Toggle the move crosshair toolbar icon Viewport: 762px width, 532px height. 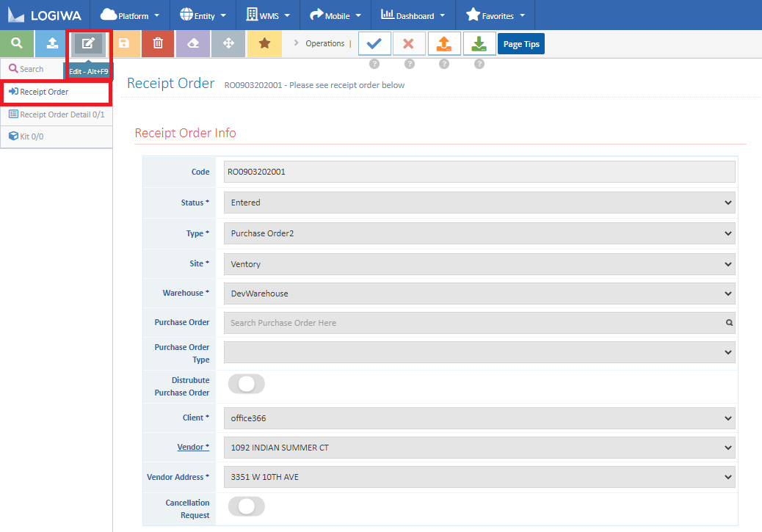(x=228, y=43)
